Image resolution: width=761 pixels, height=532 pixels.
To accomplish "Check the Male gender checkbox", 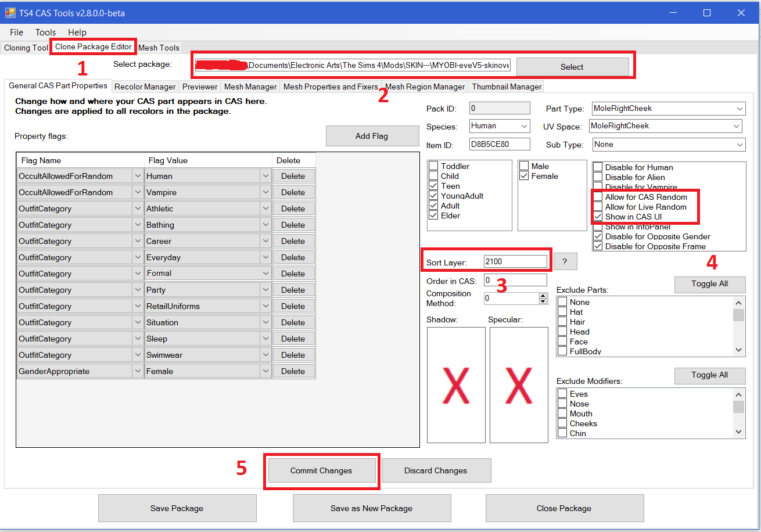I will [524, 166].
